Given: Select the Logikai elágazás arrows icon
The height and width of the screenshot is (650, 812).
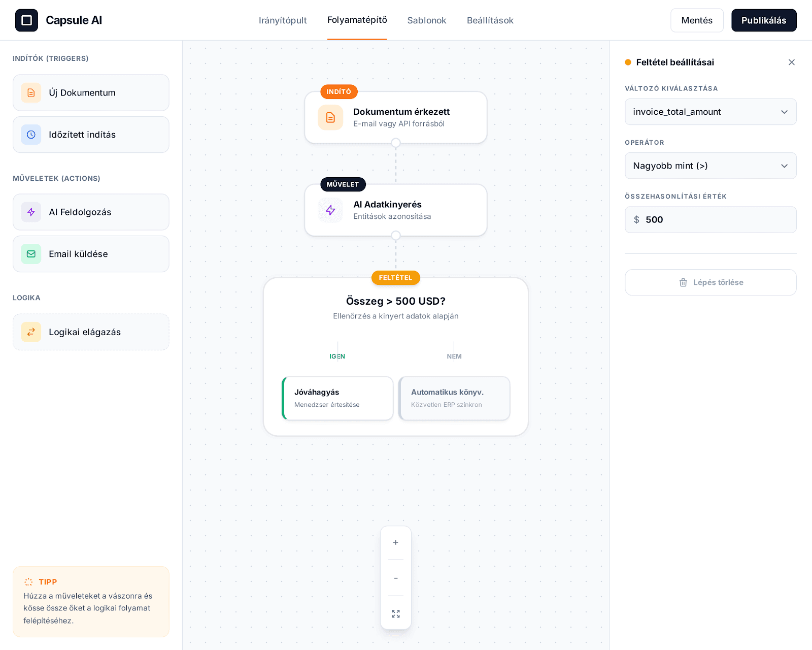Looking at the screenshot, I should 31,332.
